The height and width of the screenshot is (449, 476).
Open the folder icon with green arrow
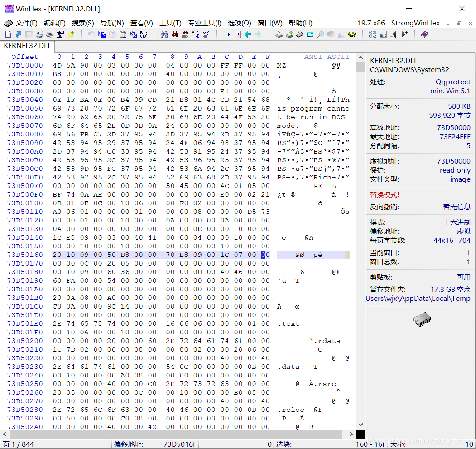coord(71,34)
